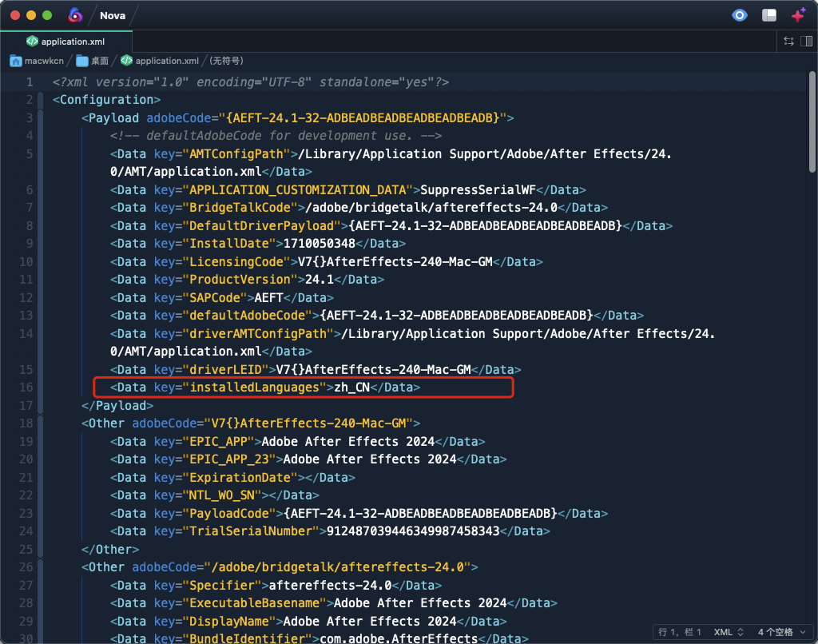Click the Nova project logo icon

(75, 15)
